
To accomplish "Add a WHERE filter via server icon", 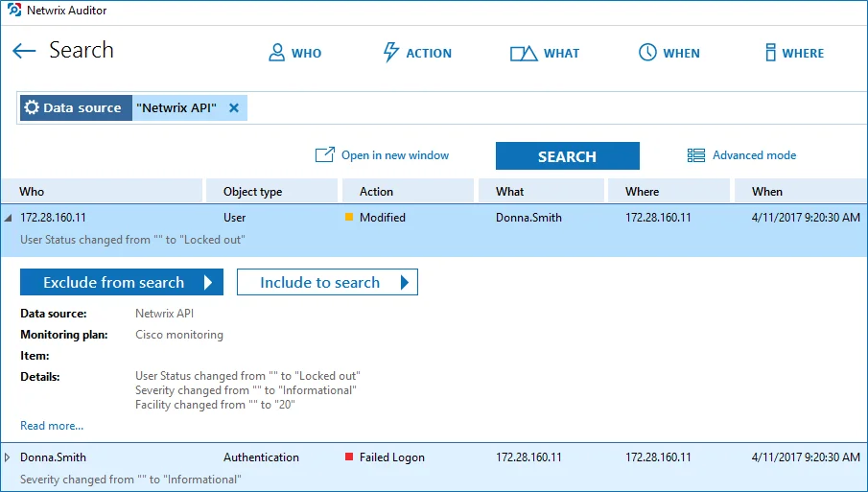I will (x=770, y=53).
